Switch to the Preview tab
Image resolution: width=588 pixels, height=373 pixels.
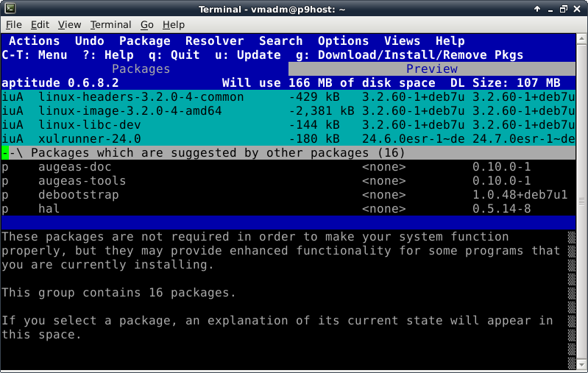click(432, 69)
